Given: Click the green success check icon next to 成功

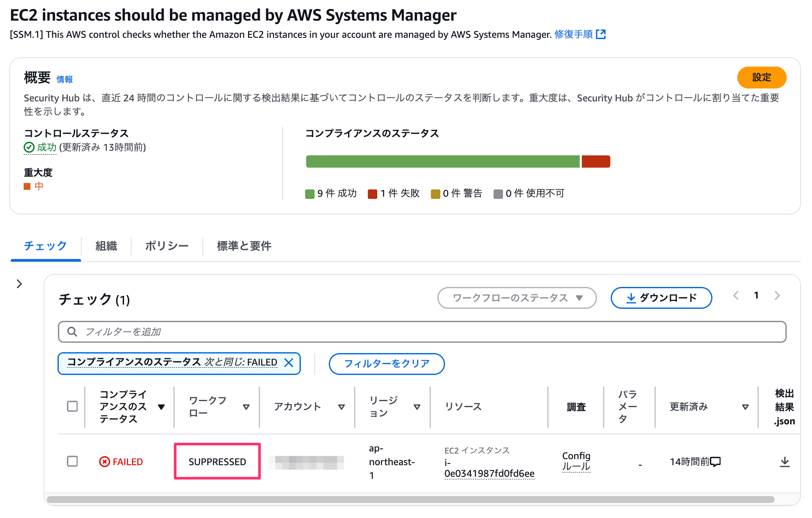Looking at the screenshot, I should 29,147.
